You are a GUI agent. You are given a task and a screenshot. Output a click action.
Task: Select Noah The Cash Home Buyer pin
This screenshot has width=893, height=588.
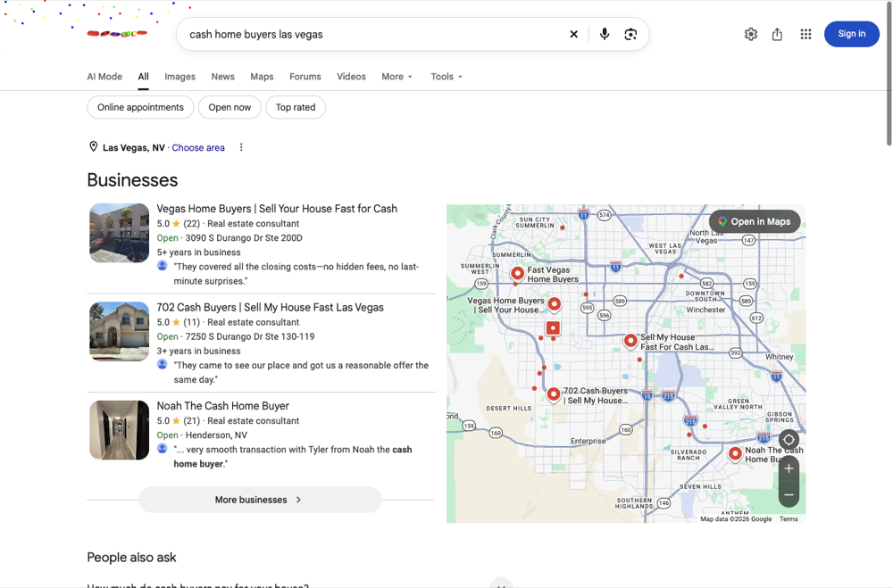coord(735,453)
